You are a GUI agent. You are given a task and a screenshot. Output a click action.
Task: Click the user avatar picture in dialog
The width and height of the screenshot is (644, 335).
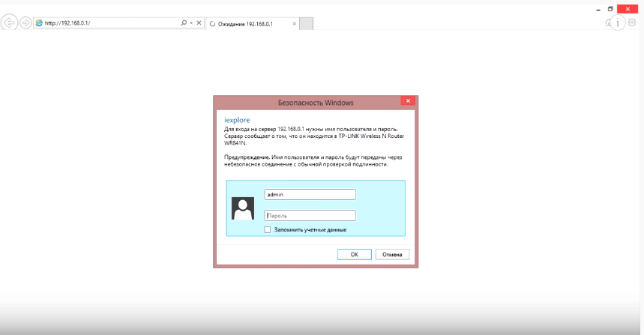point(243,208)
